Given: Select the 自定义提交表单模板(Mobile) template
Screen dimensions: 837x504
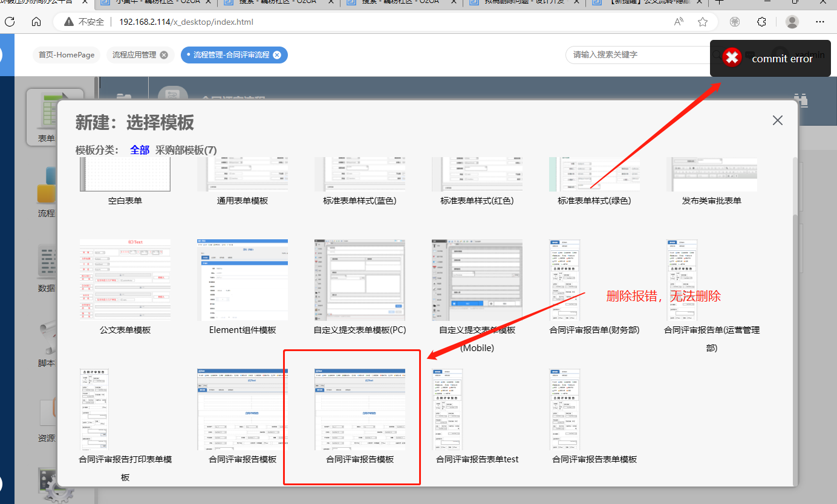Looking at the screenshot, I should pos(477,296).
